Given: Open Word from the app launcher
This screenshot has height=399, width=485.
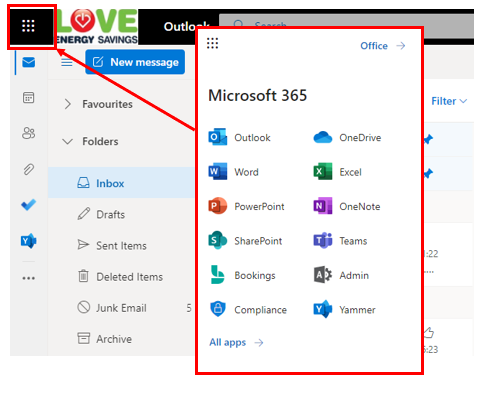Looking at the screenshot, I should [233, 172].
